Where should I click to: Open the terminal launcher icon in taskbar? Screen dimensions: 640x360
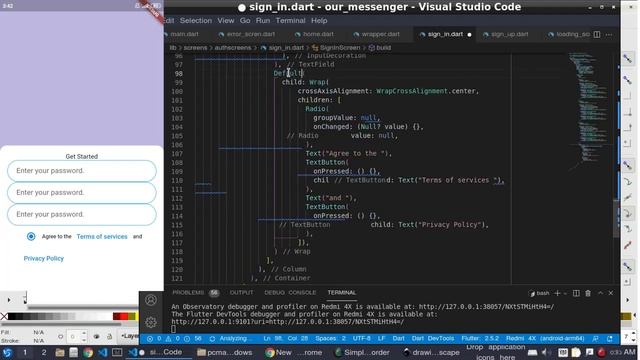click(x=117, y=352)
